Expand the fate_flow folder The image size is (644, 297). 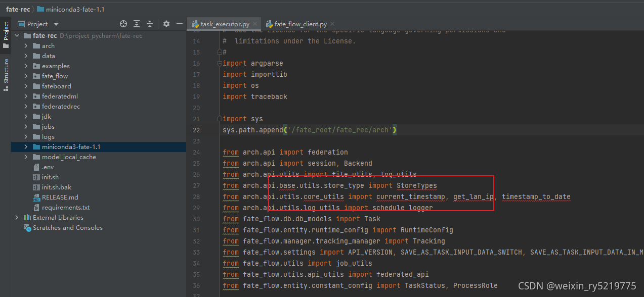(26, 76)
